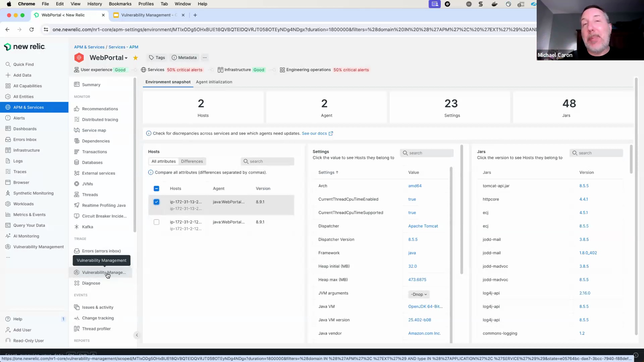
Task: Click the Settings panel scrollbar
Action: (462, 209)
